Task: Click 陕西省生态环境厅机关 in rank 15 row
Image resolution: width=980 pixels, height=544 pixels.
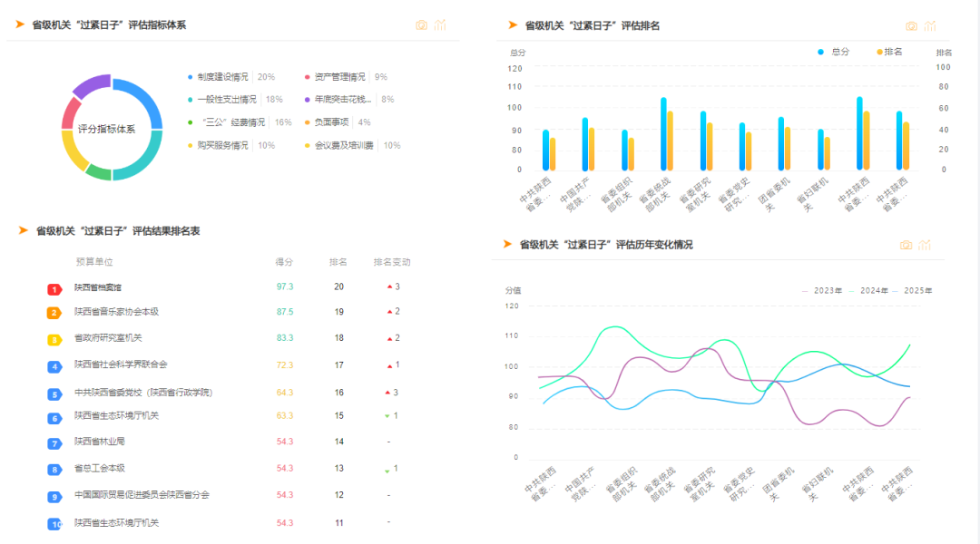Action: click(116, 415)
